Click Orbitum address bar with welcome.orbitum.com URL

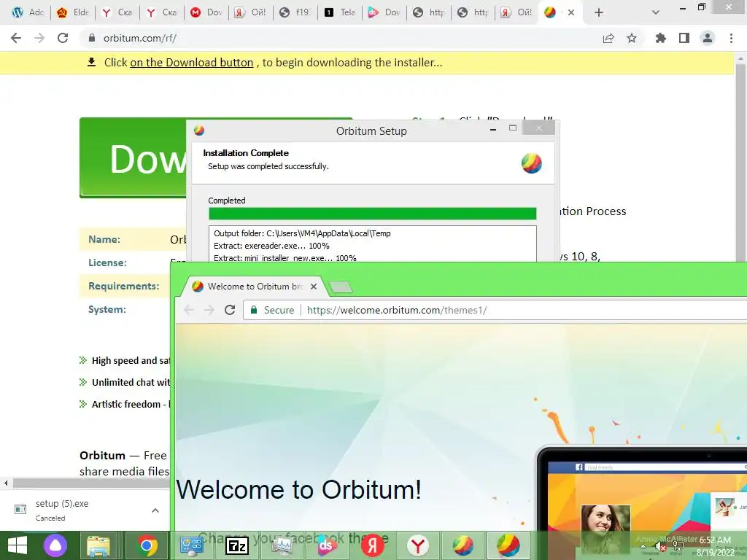tap(495, 310)
